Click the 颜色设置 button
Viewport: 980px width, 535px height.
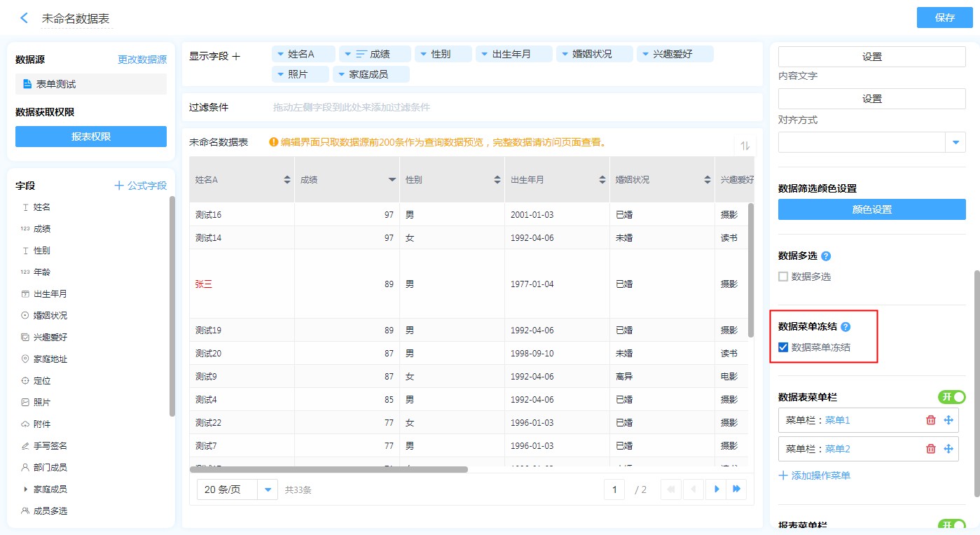pyautogui.click(x=871, y=209)
